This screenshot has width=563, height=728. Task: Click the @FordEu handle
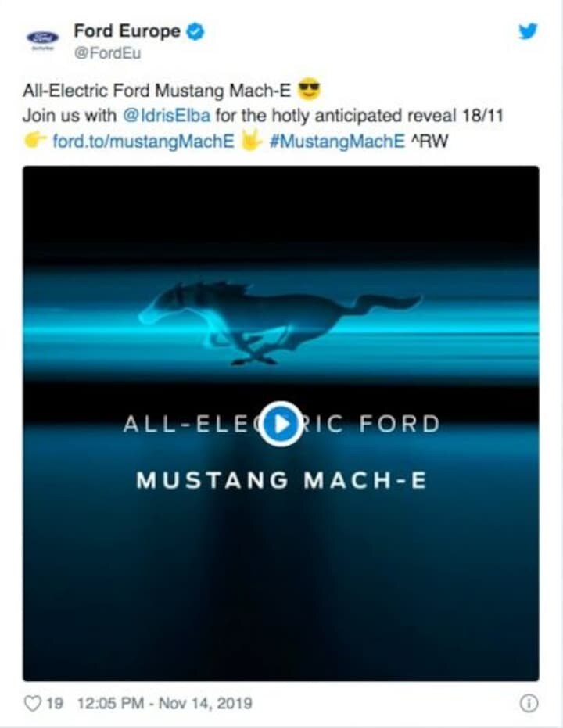(107, 53)
